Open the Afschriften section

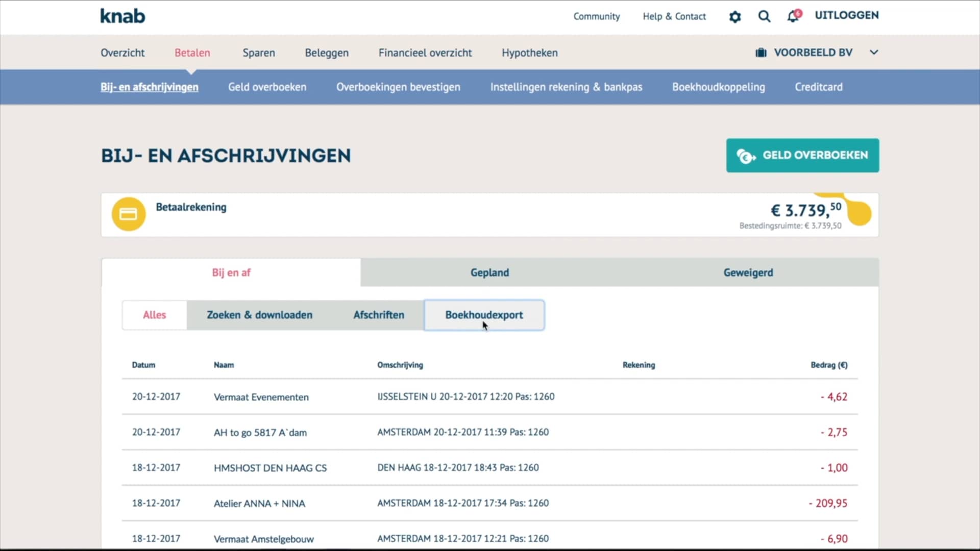(x=378, y=315)
